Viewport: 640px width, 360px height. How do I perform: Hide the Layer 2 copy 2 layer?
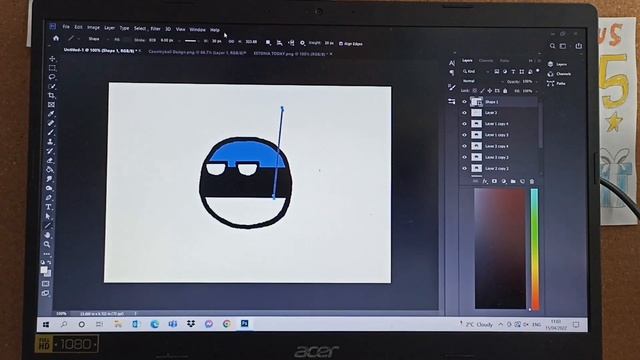pos(464,168)
